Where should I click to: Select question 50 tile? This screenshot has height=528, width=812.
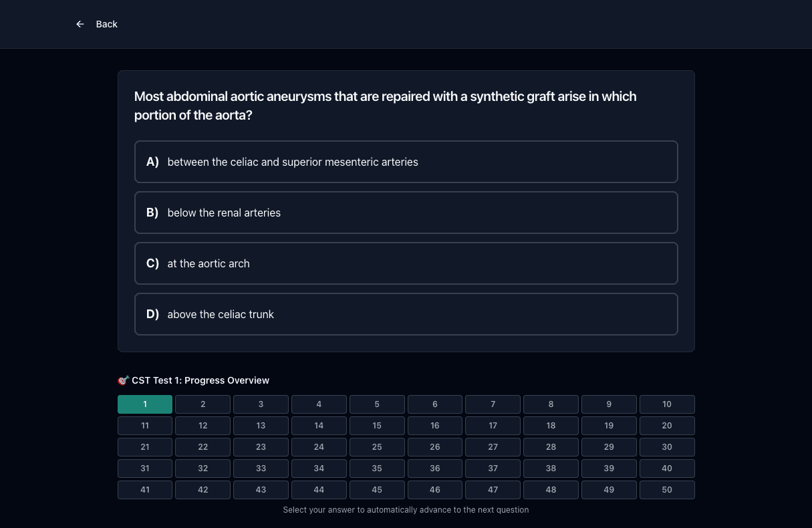(667, 490)
